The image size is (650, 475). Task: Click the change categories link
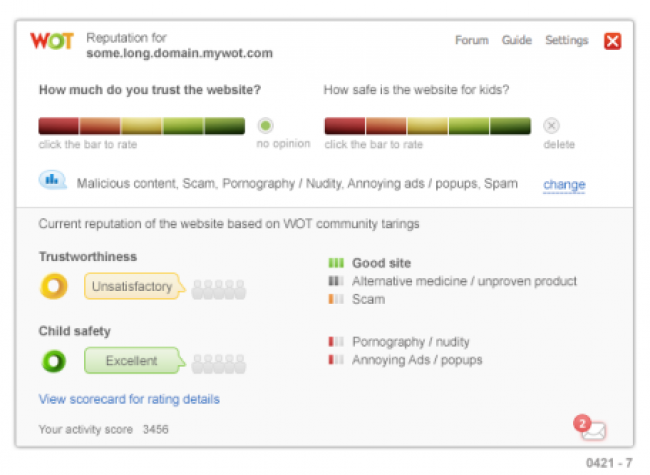tap(564, 184)
